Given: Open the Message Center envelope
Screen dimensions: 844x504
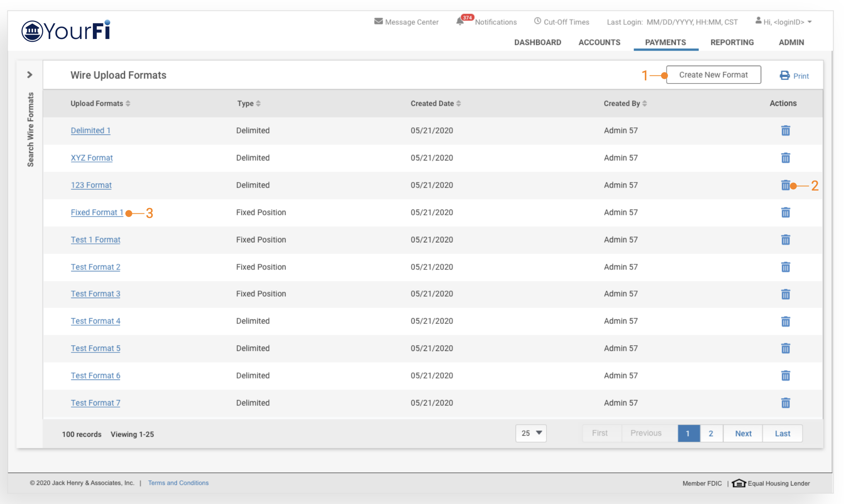Looking at the screenshot, I should (x=378, y=22).
